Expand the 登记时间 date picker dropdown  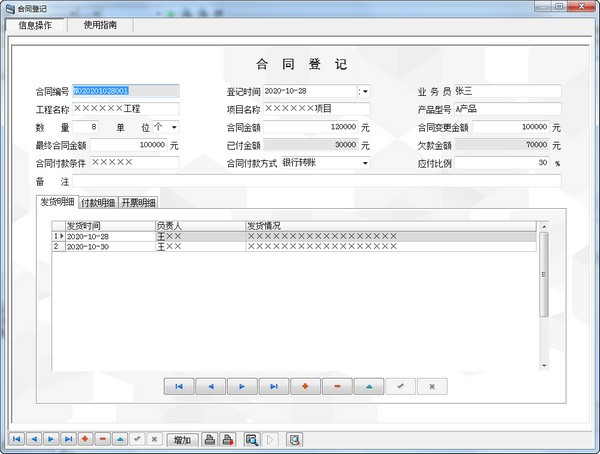pos(364,91)
